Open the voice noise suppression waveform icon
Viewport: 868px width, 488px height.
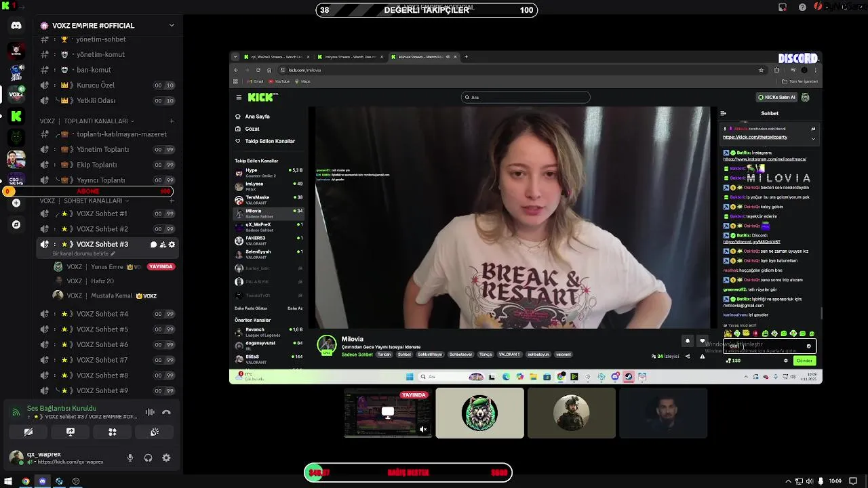[150, 412]
